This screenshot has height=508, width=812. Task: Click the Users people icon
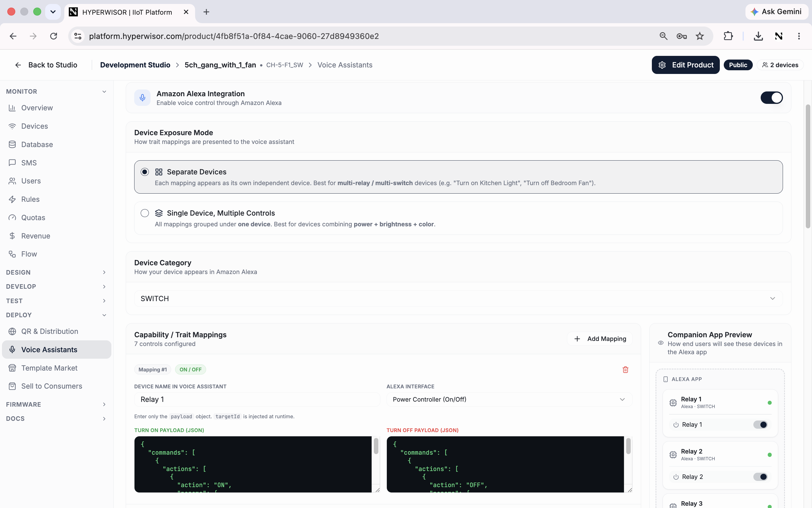[12, 181]
